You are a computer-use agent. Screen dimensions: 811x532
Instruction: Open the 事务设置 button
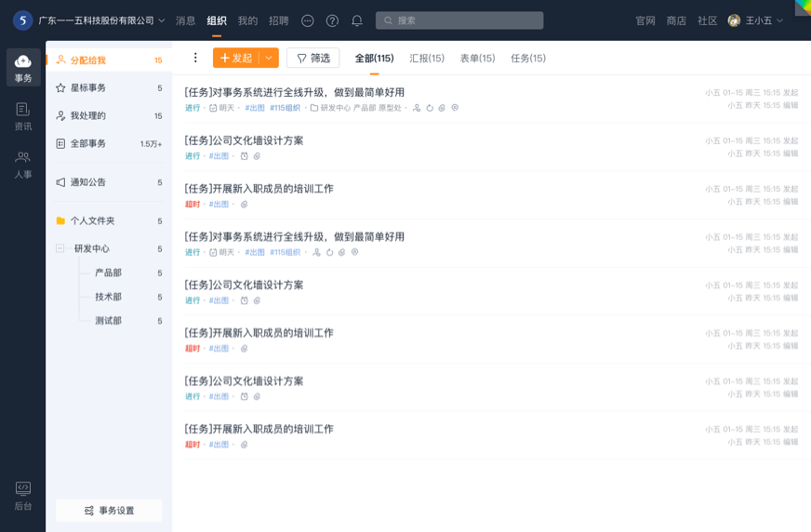(x=109, y=511)
